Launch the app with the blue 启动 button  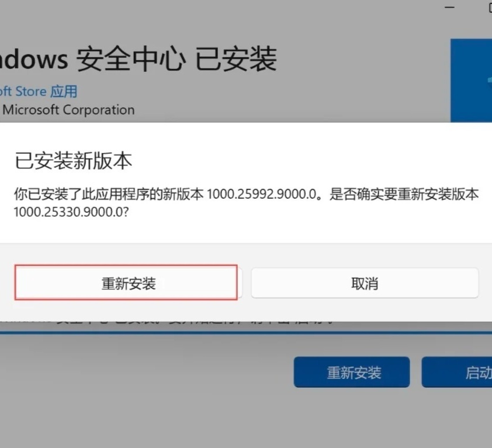[458, 372]
